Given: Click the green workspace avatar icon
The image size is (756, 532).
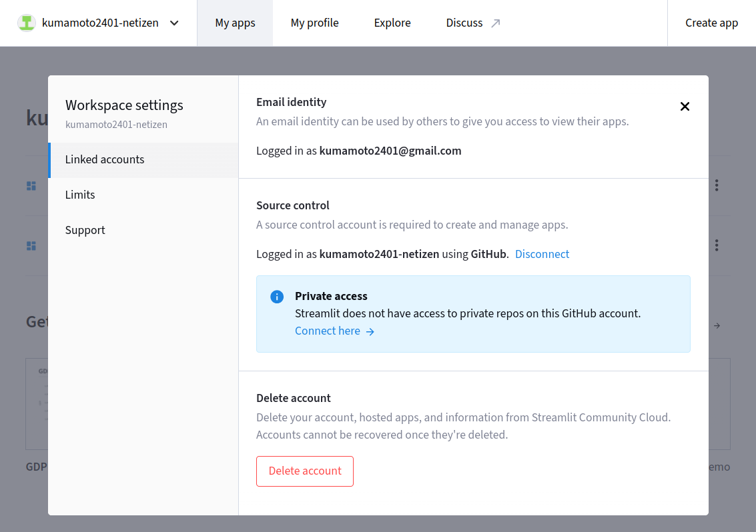Looking at the screenshot, I should 27,23.
